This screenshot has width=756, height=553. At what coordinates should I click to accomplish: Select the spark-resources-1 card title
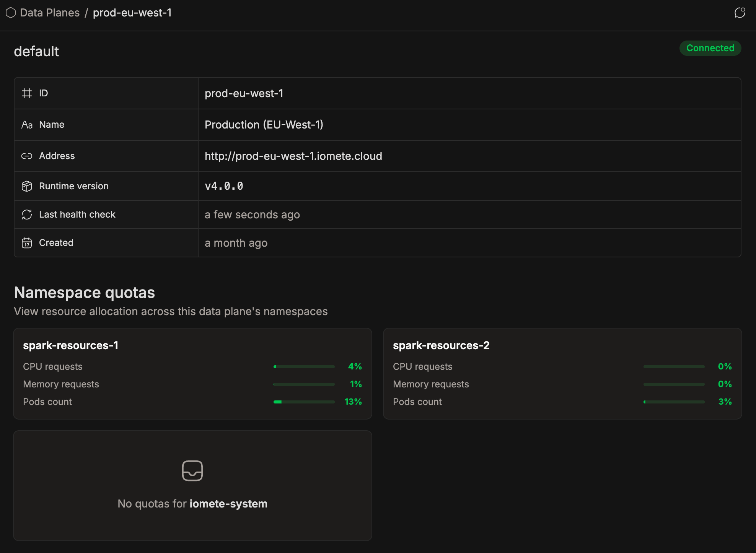click(71, 345)
